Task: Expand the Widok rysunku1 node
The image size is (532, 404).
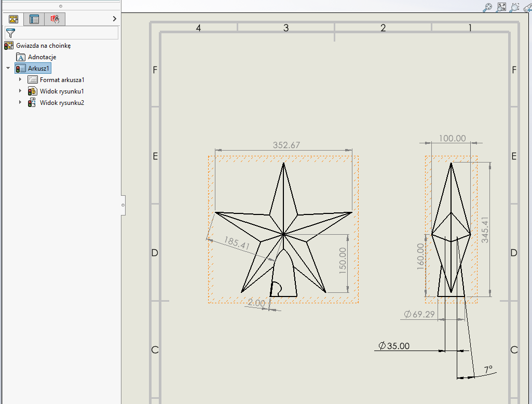Action: [x=20, y=91]
